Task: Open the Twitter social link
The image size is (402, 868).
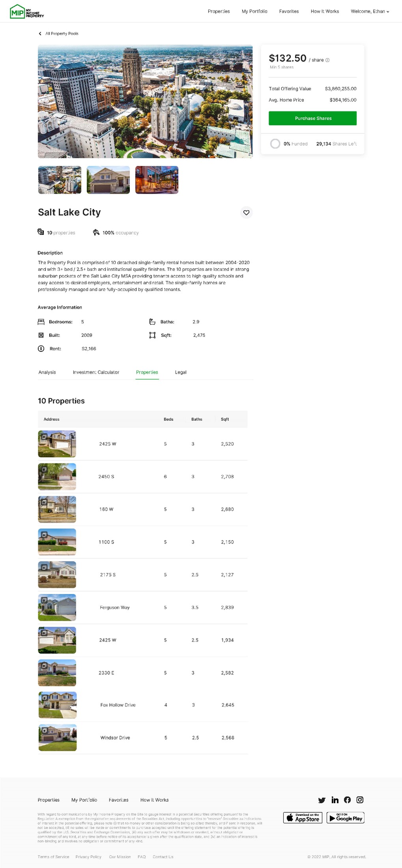Action: pyautogui.click(x=322, y=800)
